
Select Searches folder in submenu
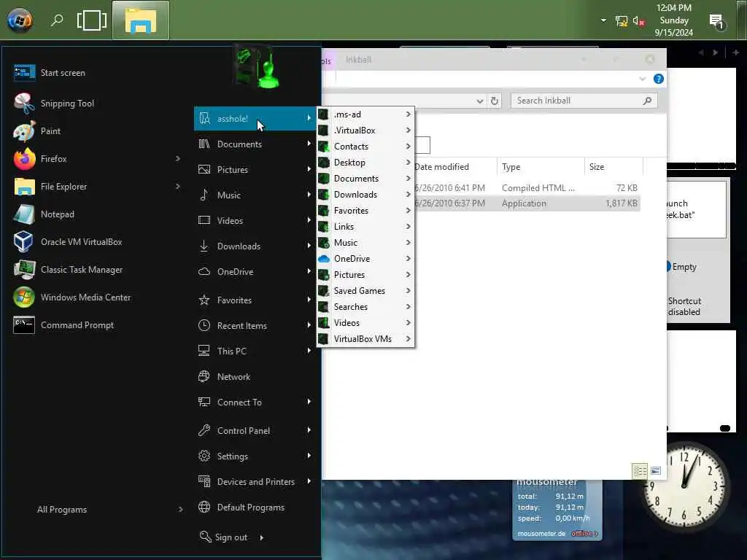point(365,307)
